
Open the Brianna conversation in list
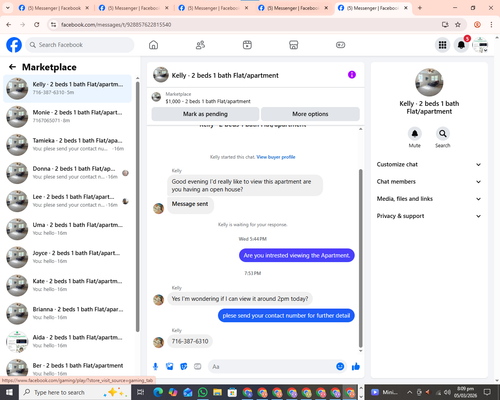click(67, 313)
